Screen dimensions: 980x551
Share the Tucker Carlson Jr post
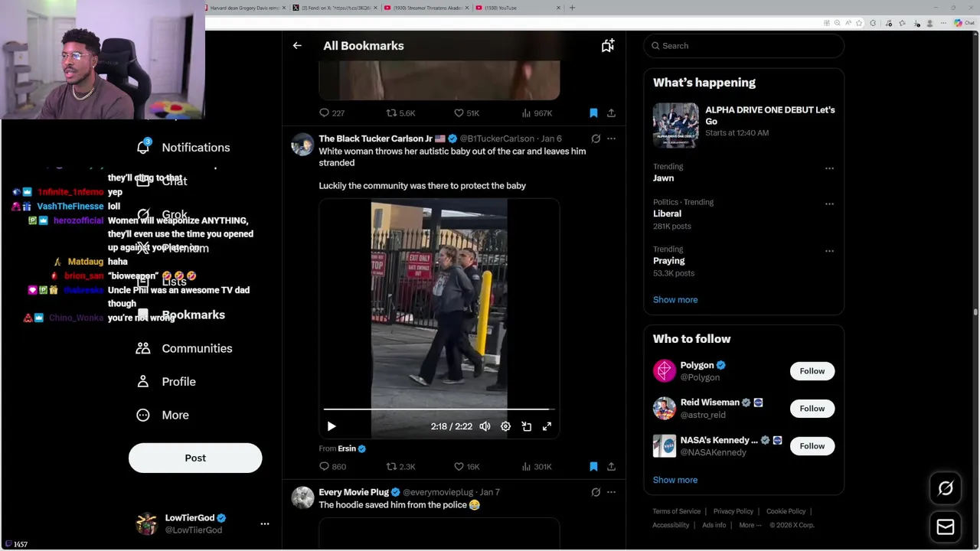click(x=611, y=466)
